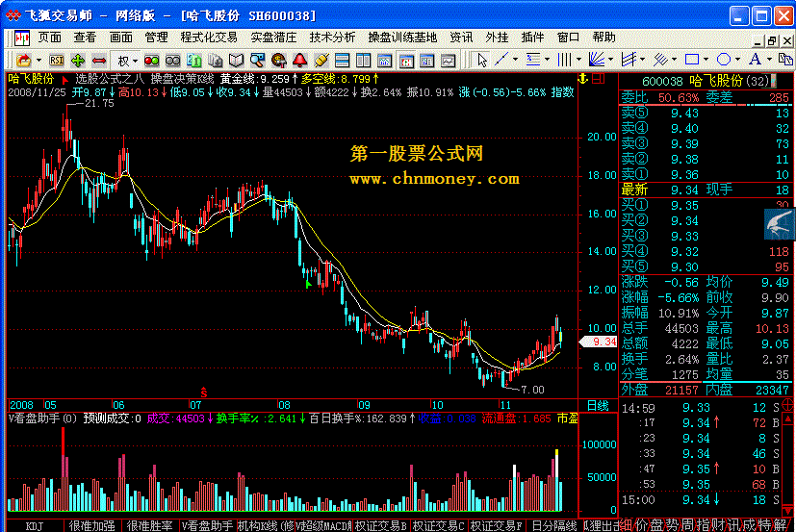This screenshot has width=796, height=532.
Task: Select the text annotation A tool
Action: click(x=755, y=60)
